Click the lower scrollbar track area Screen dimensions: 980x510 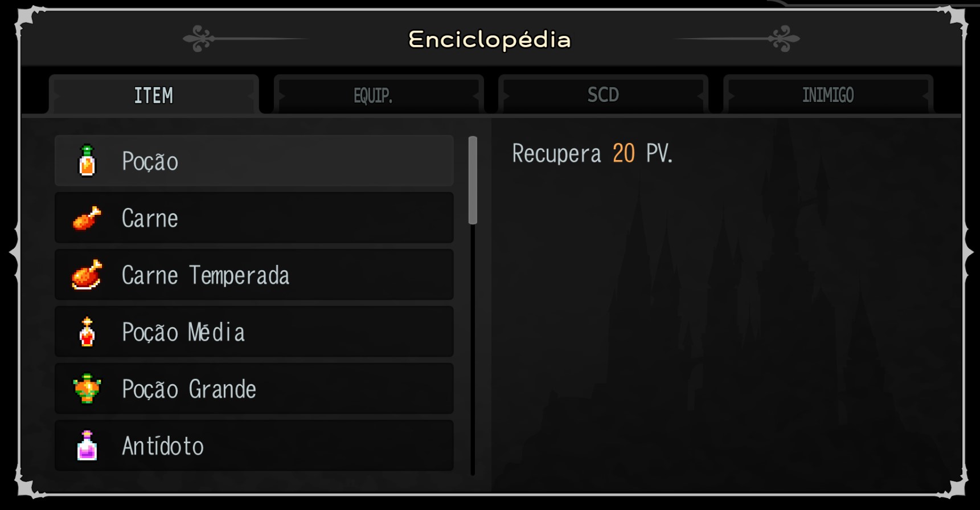[x=473, y=353]
